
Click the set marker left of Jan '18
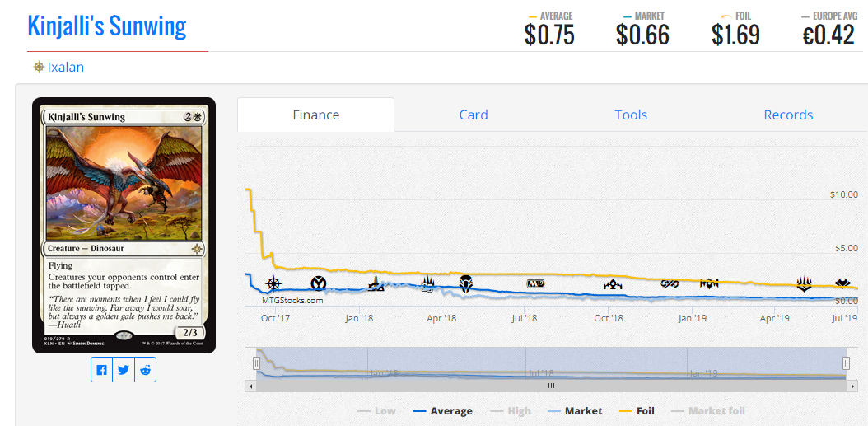319,283
